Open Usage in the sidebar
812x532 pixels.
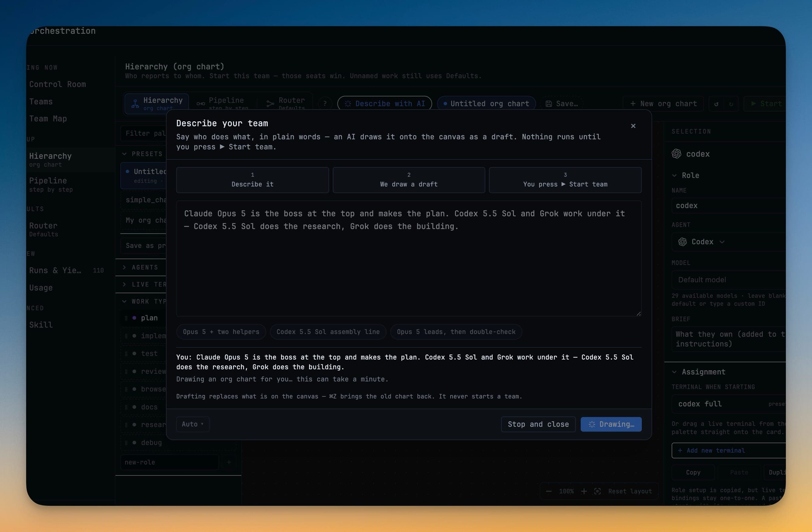coord(41,287)
